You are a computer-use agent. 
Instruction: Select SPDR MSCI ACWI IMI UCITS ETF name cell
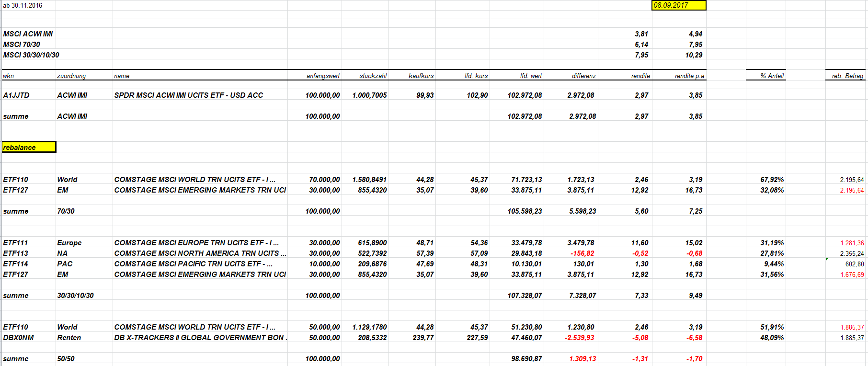(x=200, y=95)
